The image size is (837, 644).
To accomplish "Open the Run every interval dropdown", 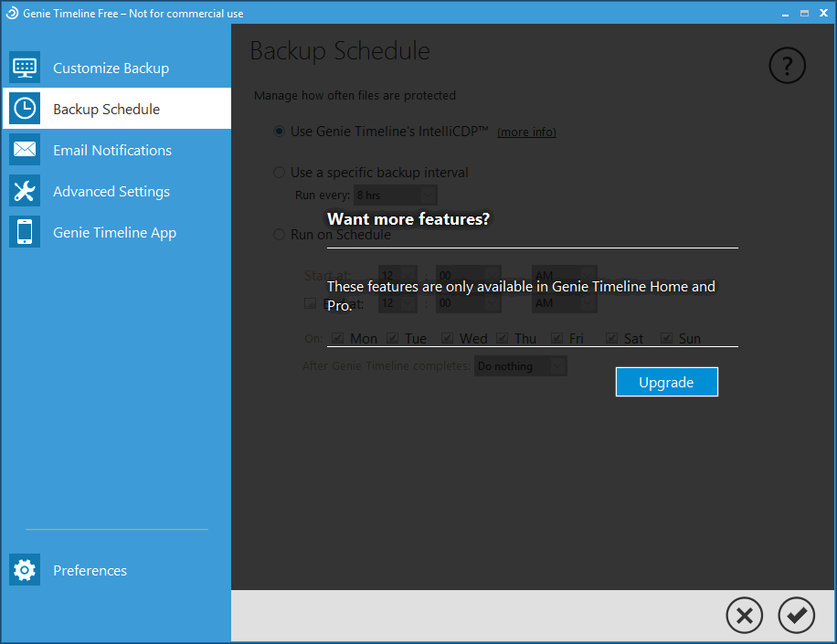I will tap(428, 195).
